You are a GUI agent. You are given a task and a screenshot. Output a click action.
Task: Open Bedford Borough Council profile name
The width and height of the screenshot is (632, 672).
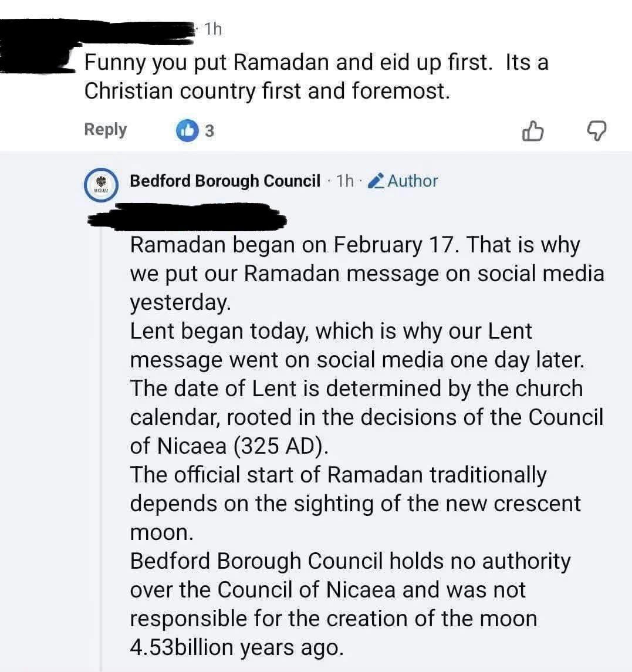(x=225, y=181)
